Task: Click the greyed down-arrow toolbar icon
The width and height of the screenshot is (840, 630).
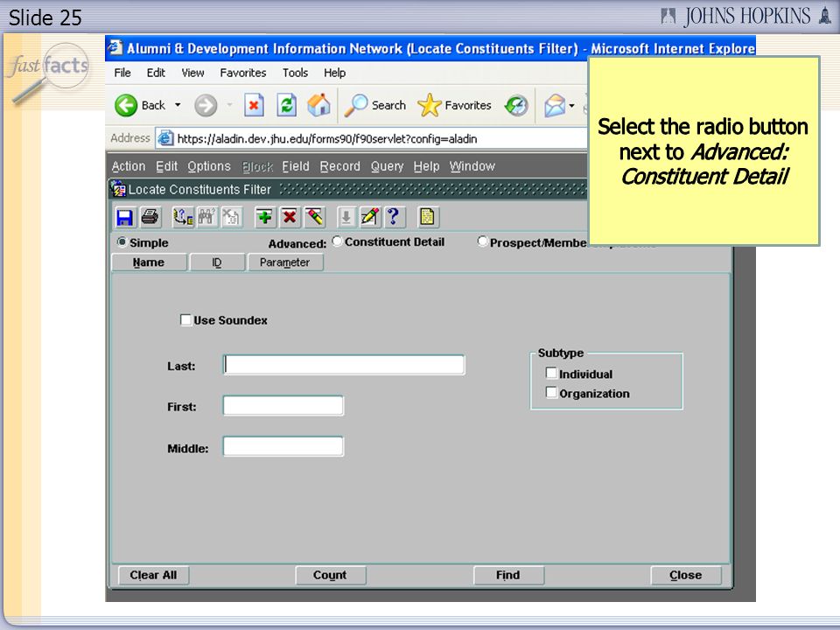Action: pyautogui.click(x=346, y=218)
